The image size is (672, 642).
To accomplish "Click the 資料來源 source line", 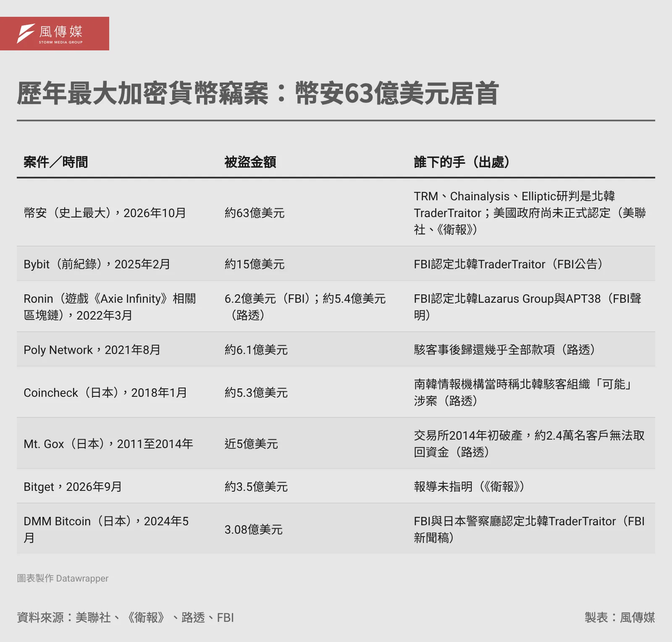I will (x=125, y=618).
